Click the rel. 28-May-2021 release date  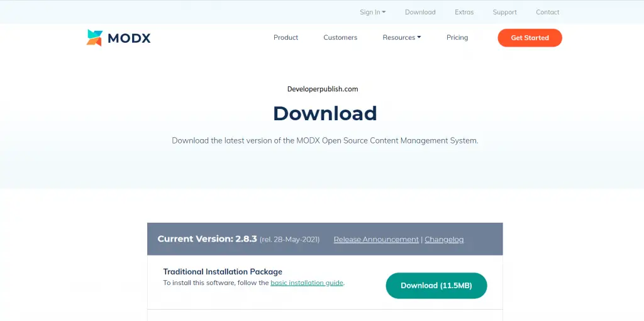point(289,240)
